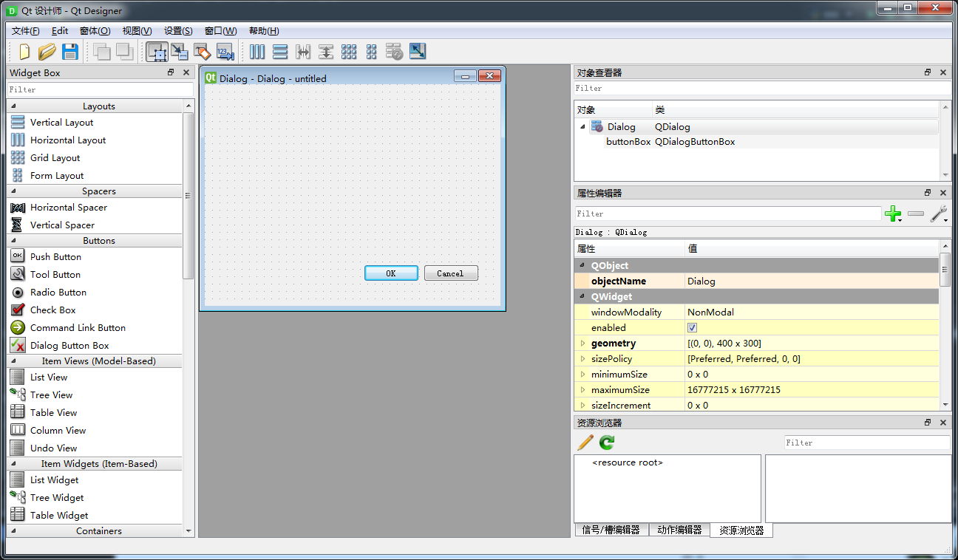Click the pencil edit icon in 资源浏览器

point(585,442)
